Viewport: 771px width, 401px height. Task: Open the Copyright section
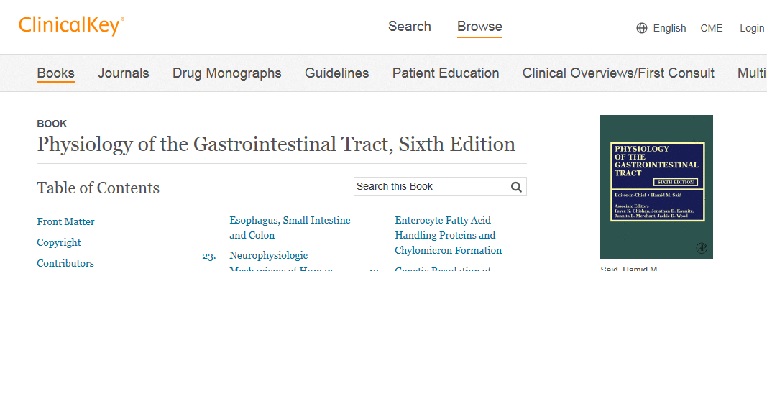click(x=59, y=243)
